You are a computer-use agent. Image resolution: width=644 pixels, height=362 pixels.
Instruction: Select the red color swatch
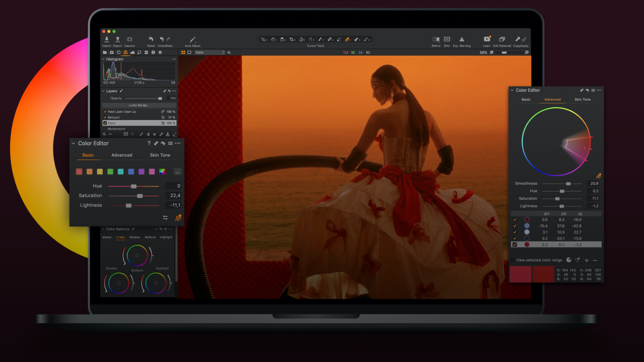[x=79, y=172]
